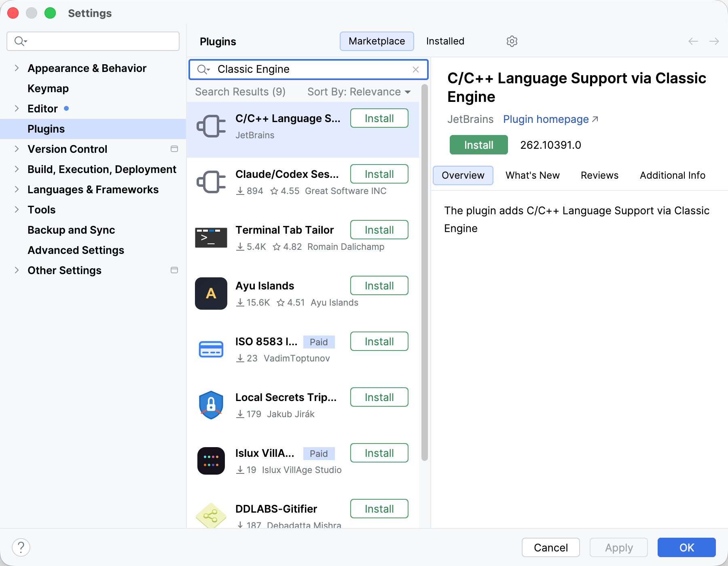Select Local Secrets shield icon

(x=211, y=405)
